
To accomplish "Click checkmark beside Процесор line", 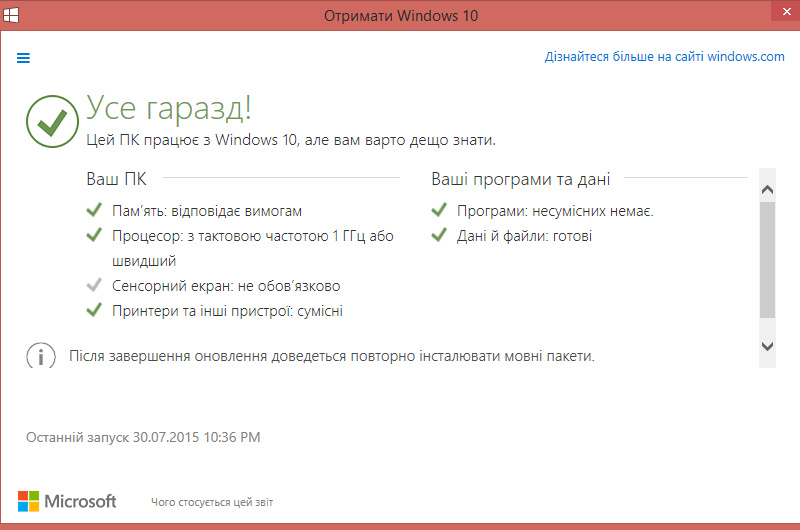I will click(x=94, y=235).
